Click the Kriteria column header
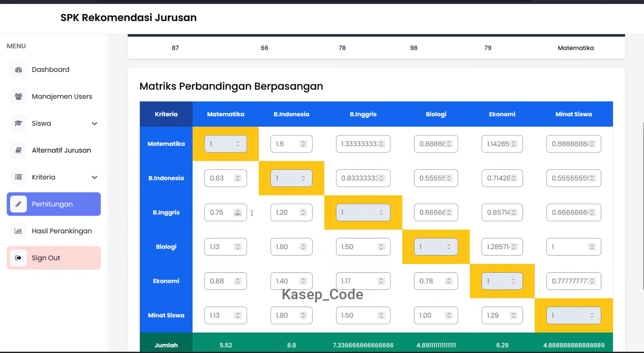This screenshot has width=644, height=353. (166, 114)
